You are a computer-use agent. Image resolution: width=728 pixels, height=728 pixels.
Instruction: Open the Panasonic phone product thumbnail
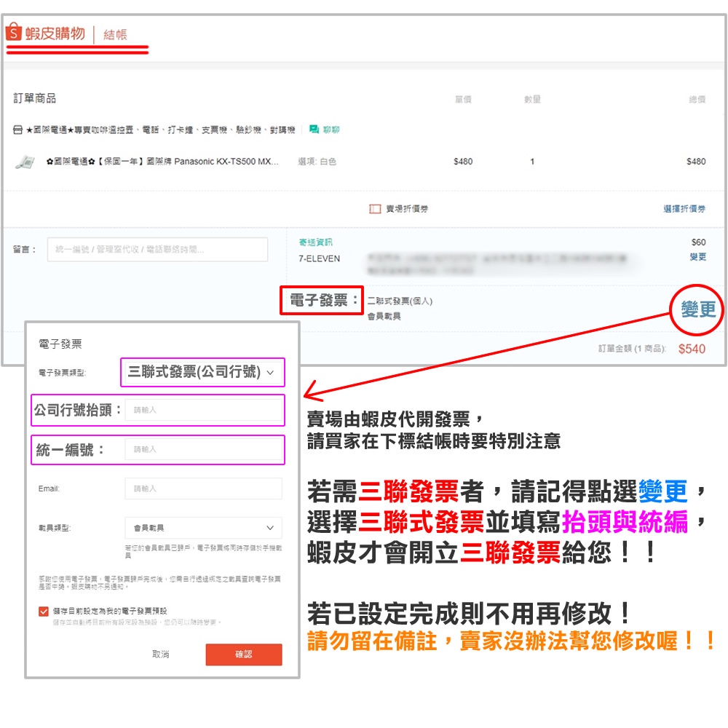tap(25, 162)
